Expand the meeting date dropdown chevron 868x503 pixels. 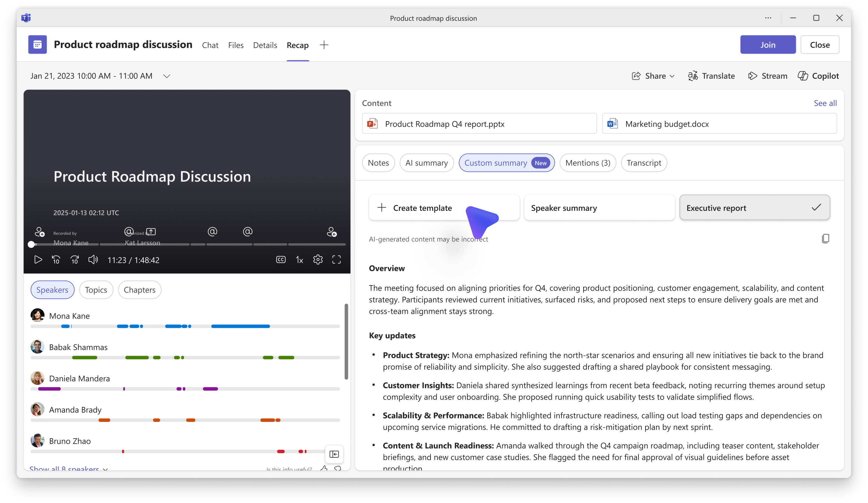(167, 76)
